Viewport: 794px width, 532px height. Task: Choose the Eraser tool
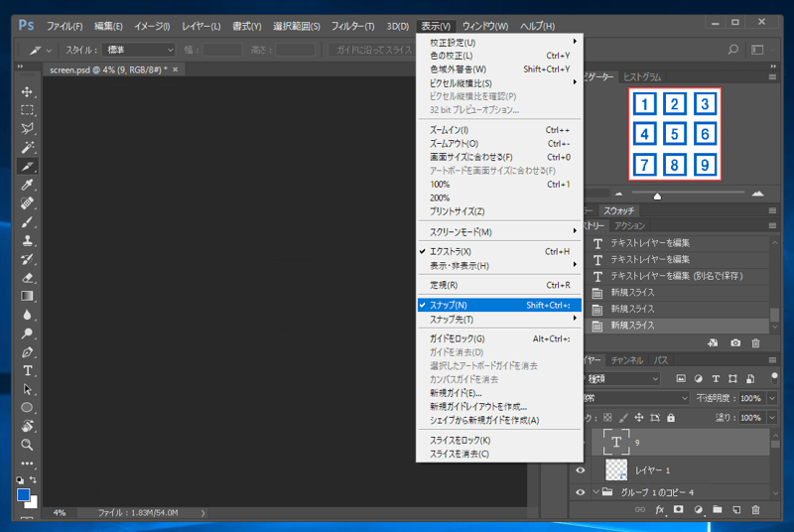28,278
